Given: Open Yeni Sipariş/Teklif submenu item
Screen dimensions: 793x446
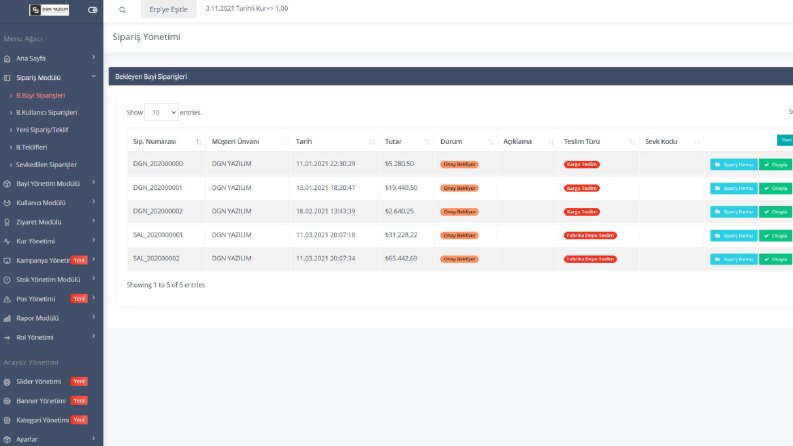Looking at the screenshot, I should 42,130.
